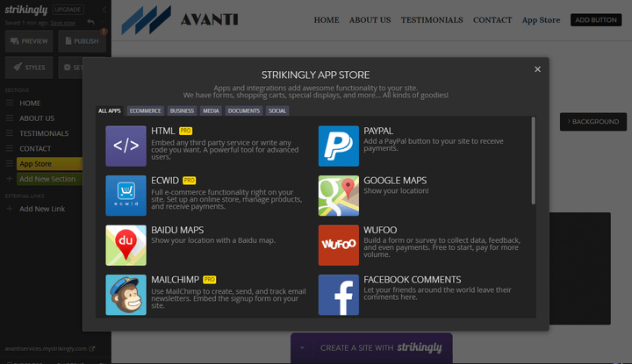Image resolution: width=632 pixels, height=364 pixels.
Task: Click the GOOGLE MAPS app title
Action: click(395, 181)
